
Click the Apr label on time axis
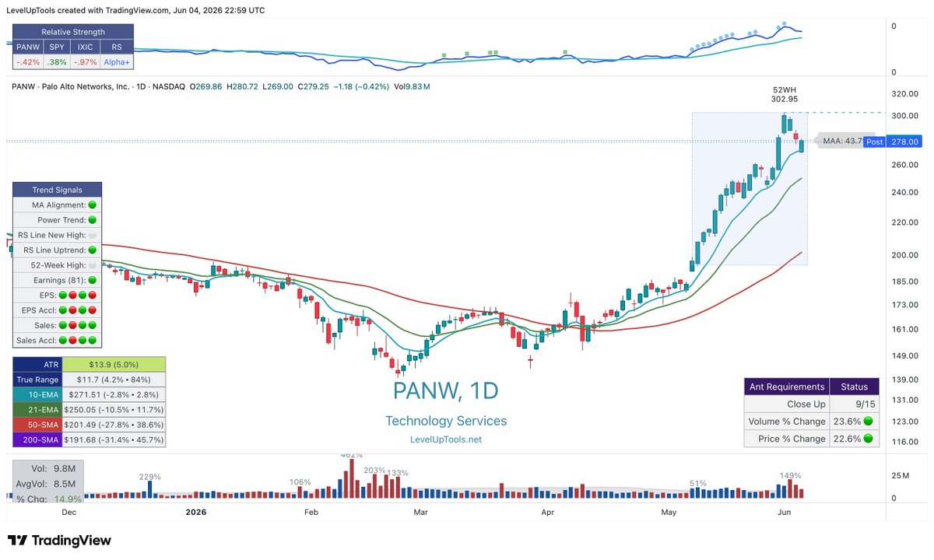click(547, 512)
